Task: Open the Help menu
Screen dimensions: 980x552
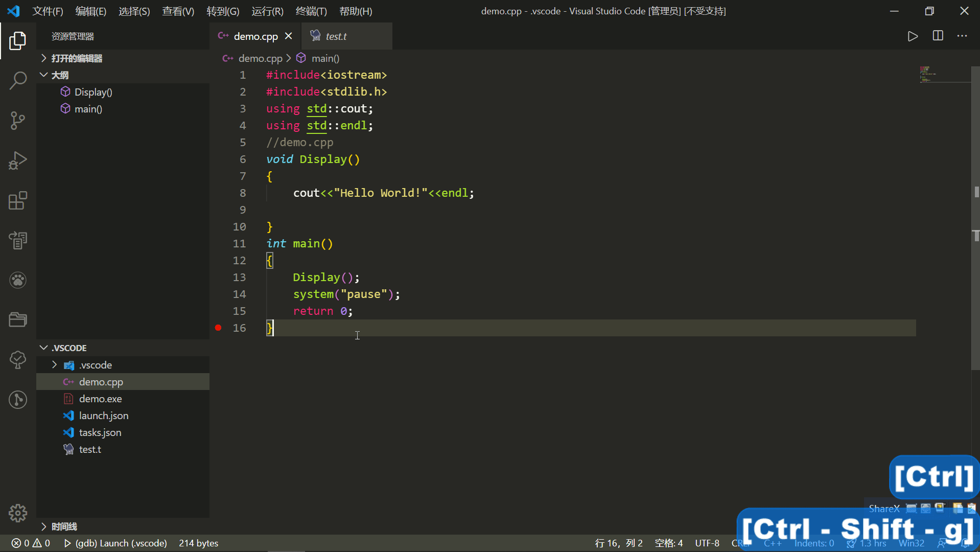Action: coord(356,11)
